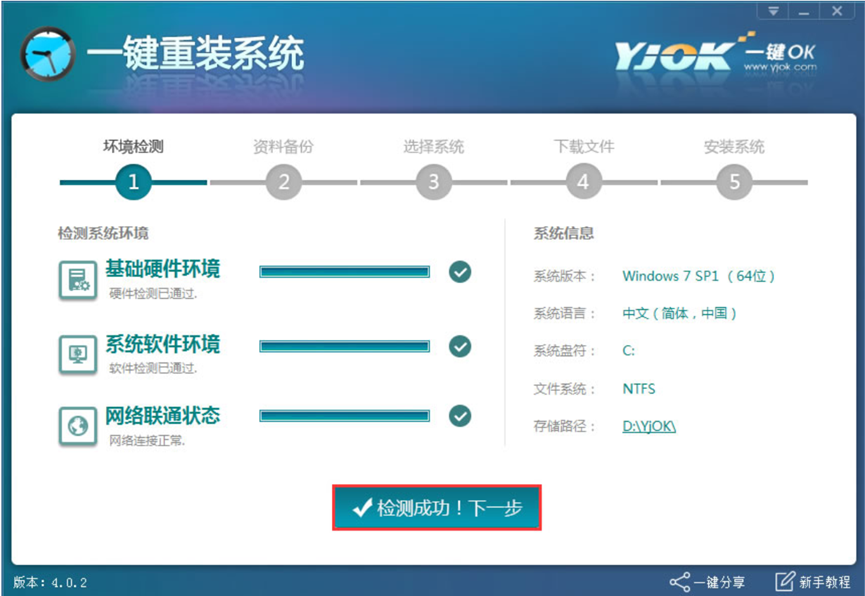This screenshot has width=865, height=596.
Task: Select step 4 circle 下载文件
Action: (x=584, y=182)
